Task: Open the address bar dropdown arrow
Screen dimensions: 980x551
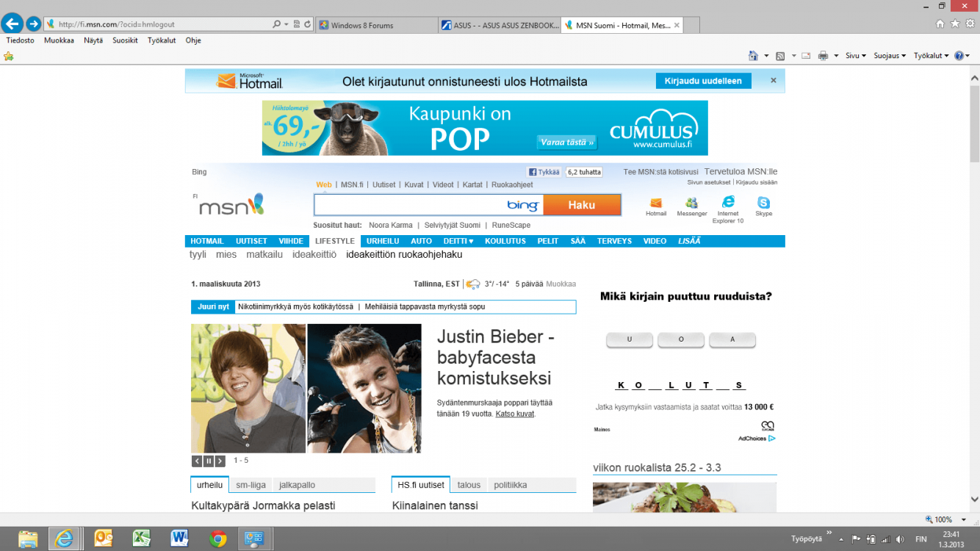Action: tap(287, 24)
